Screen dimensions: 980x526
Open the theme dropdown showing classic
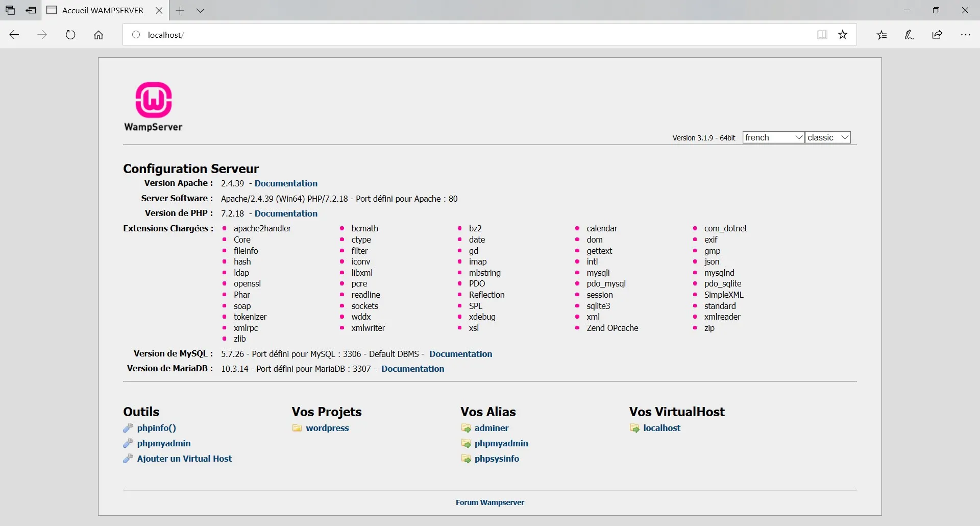(827, 137)
